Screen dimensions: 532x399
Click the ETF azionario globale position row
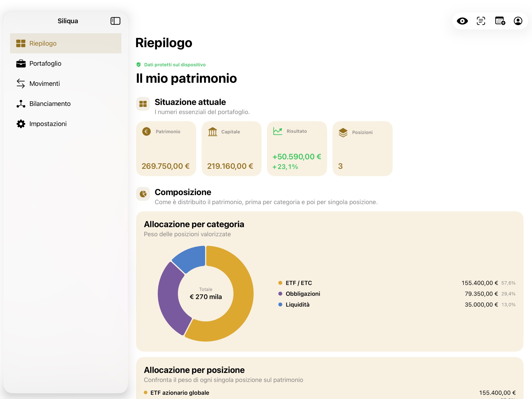(330, 393)
